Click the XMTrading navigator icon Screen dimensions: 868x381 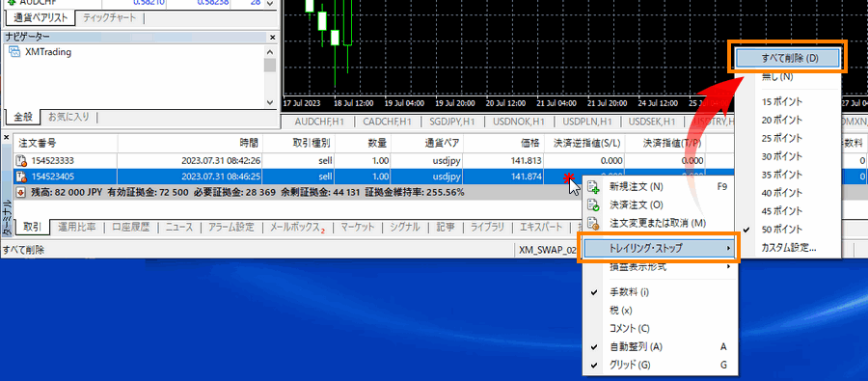14,53
